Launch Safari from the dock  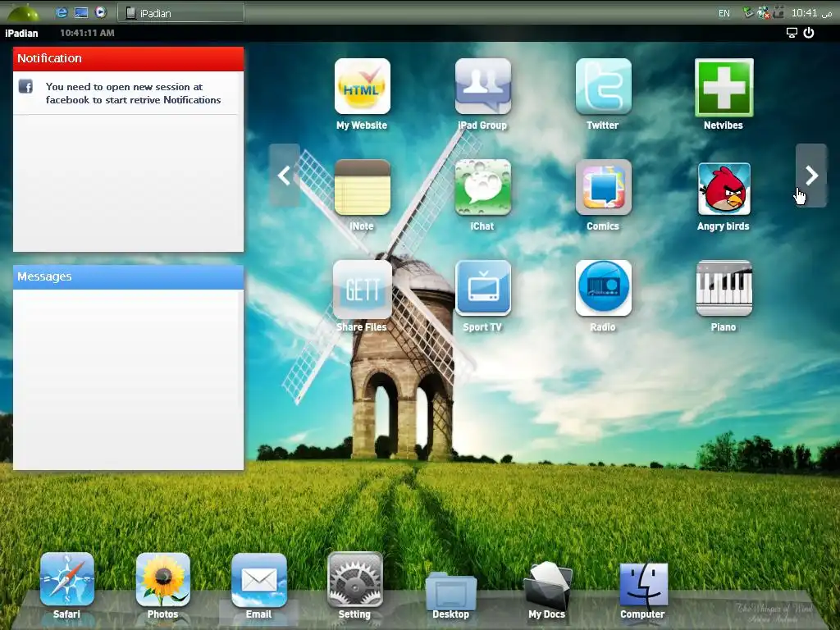pos(67,579)
